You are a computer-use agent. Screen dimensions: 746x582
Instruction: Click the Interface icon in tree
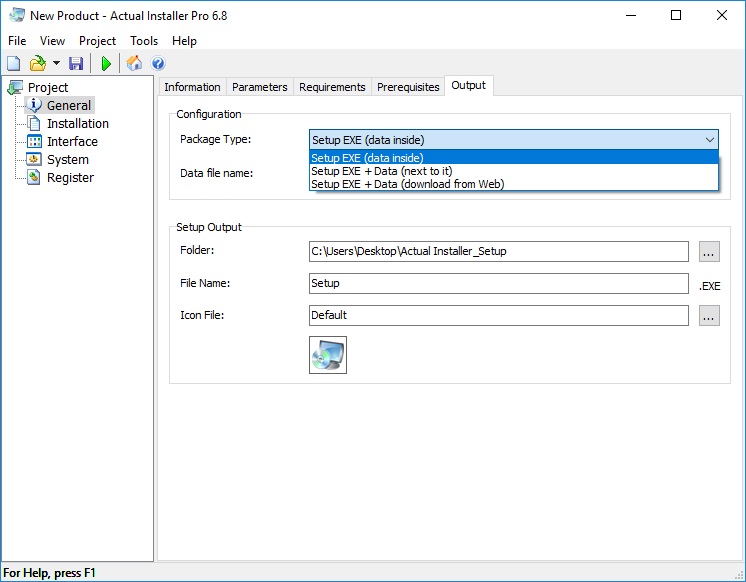point(34,141)
